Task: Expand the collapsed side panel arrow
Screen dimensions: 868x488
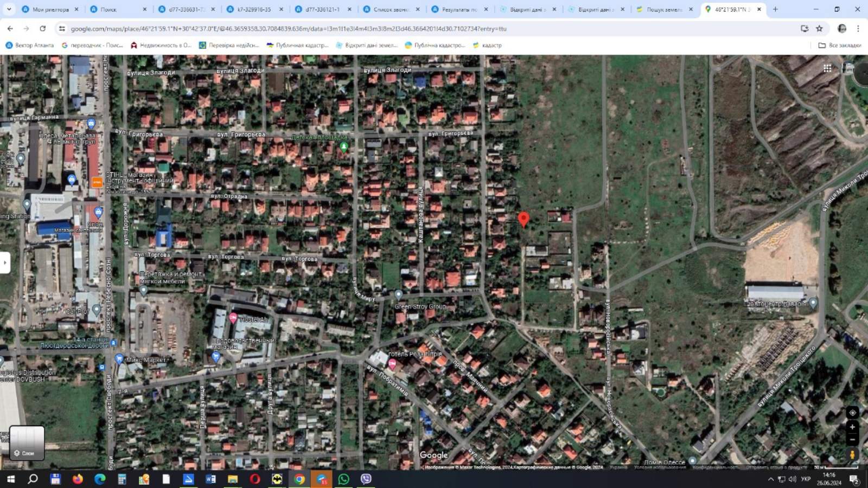Action: click(5, 263)
